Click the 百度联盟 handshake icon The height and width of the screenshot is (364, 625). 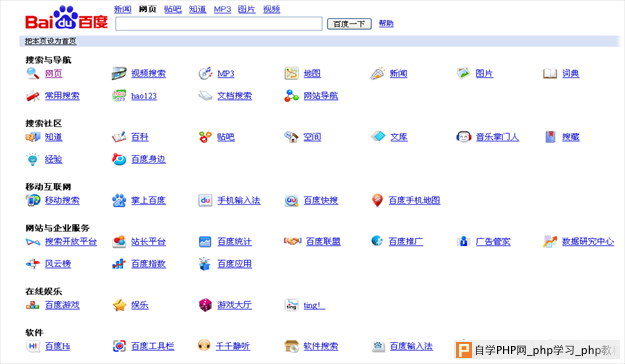(292, 241)
